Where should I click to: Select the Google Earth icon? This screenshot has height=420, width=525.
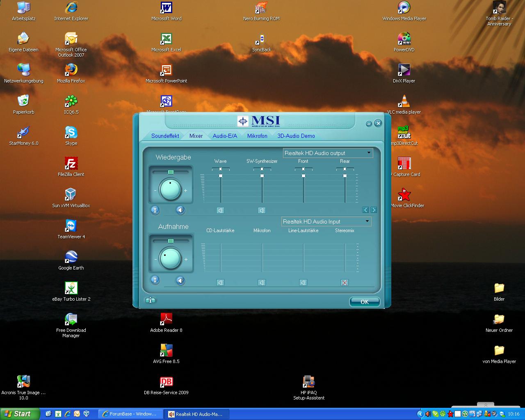tap(71, 261)
